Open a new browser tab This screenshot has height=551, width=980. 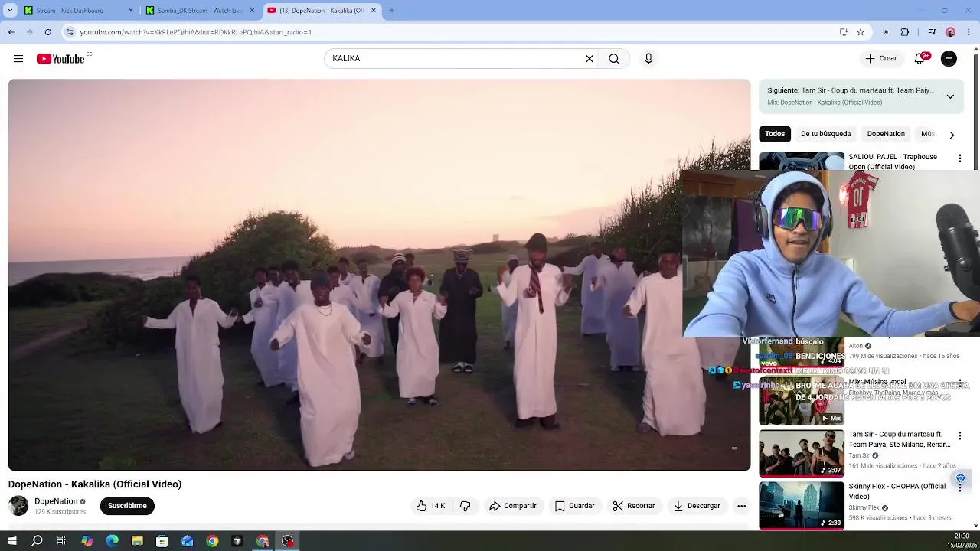point(391,11)
